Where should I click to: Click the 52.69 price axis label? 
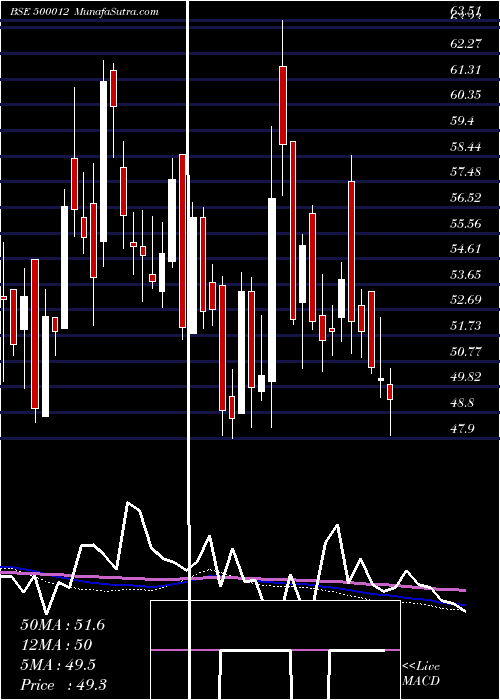click(466, 300)
